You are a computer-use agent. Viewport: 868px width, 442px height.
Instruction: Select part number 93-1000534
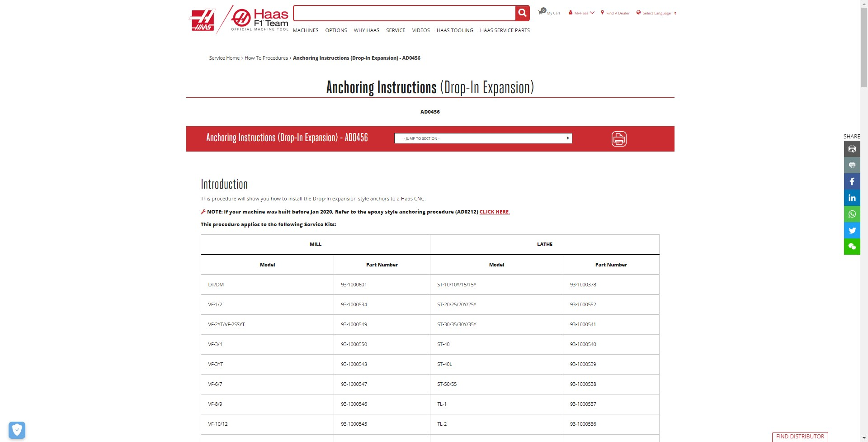[x=382, y=304]
